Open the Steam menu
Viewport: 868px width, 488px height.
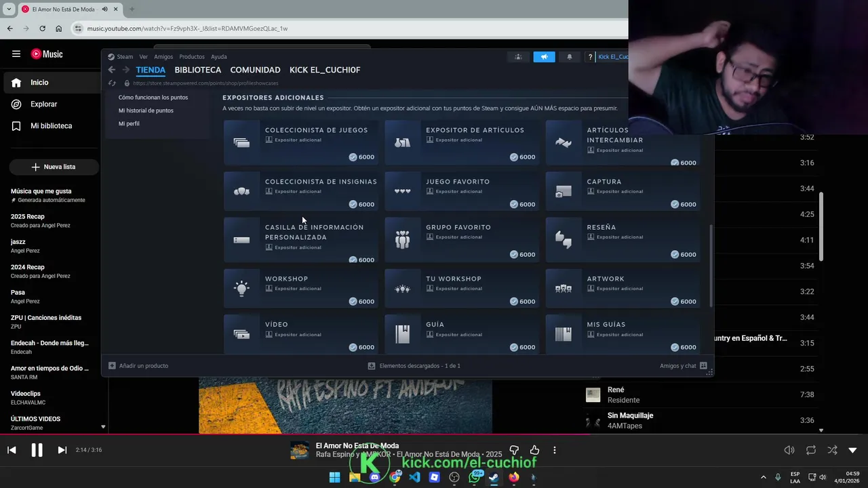tap(120, 57)
